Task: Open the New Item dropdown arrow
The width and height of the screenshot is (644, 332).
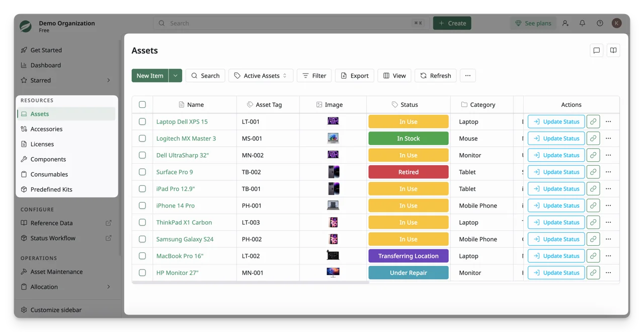Action: click(176, 76)
